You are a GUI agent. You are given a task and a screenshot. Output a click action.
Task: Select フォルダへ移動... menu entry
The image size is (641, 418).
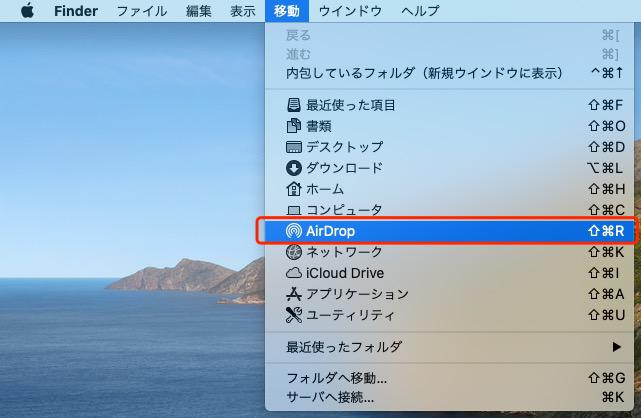click(x=337, y=379)
